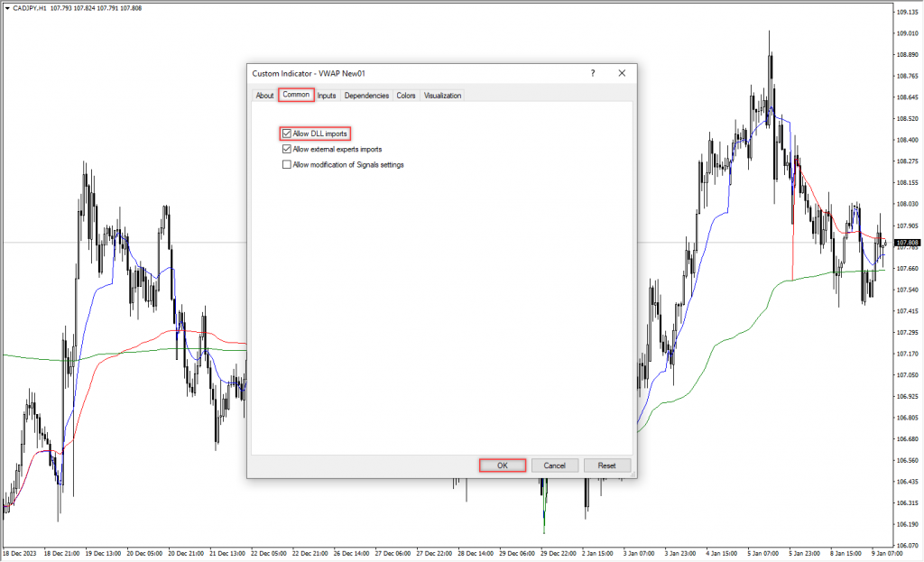Click the dialog title 'Custom Indicator - VWAP New01'

[x=309, y=73]
